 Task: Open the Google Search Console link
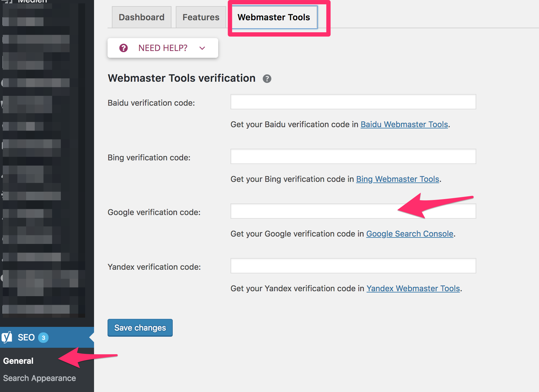pyautogui.click(x=410, y=234)
